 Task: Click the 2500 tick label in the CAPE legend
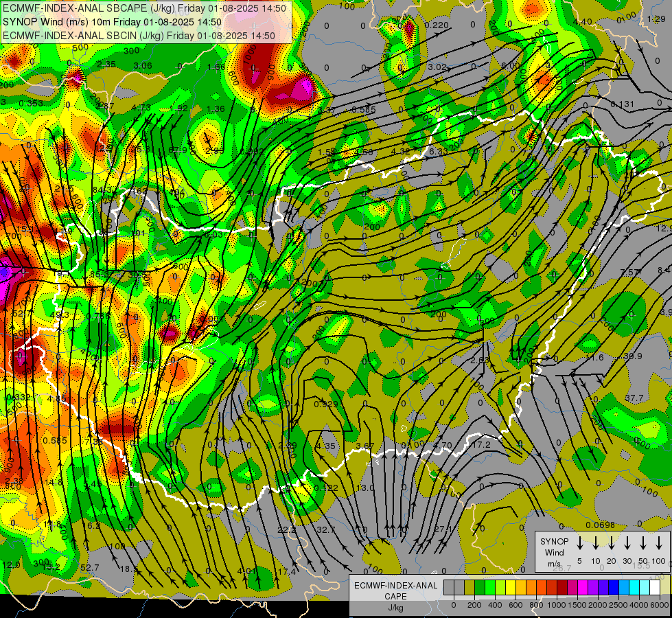click(x=618, y=605)
